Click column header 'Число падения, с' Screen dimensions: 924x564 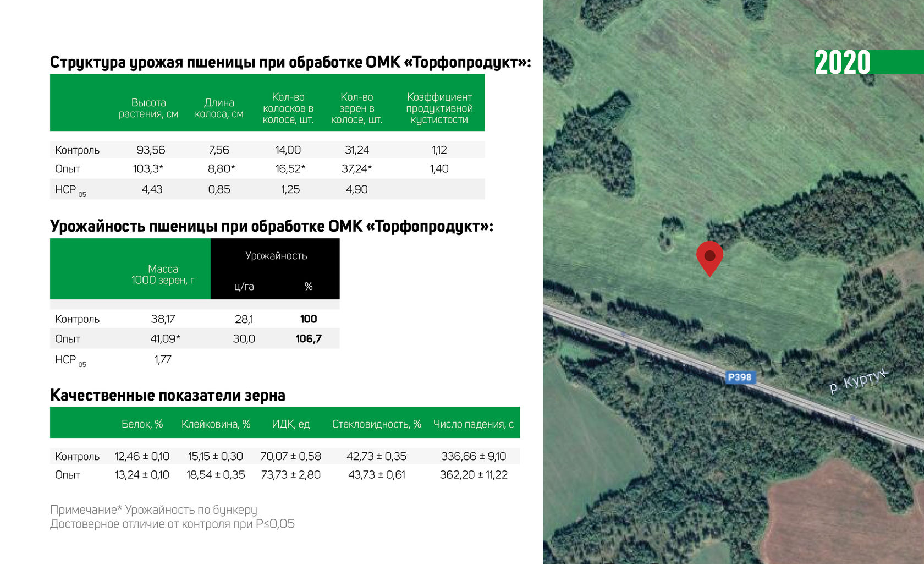pyautogui.click(x=474, y=424)
